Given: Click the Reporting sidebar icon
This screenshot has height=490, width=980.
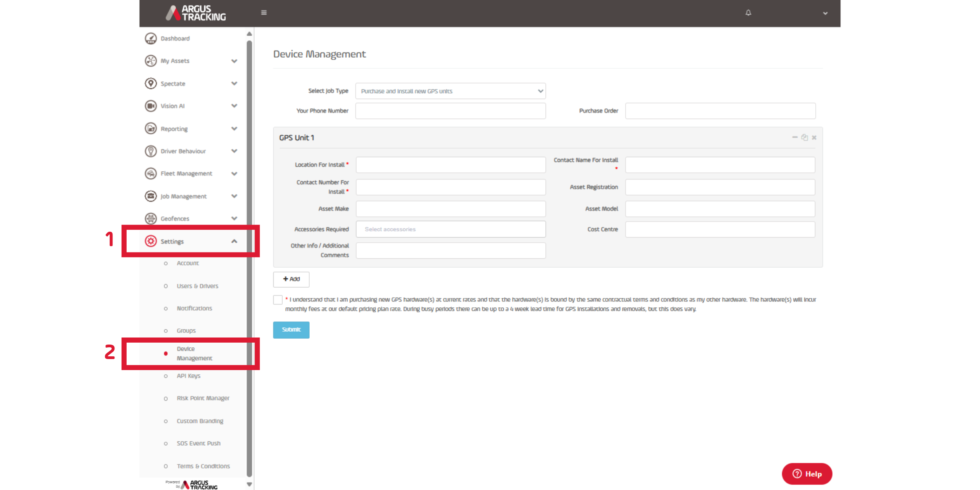Looking at the screenshot, I should point(151,129).
